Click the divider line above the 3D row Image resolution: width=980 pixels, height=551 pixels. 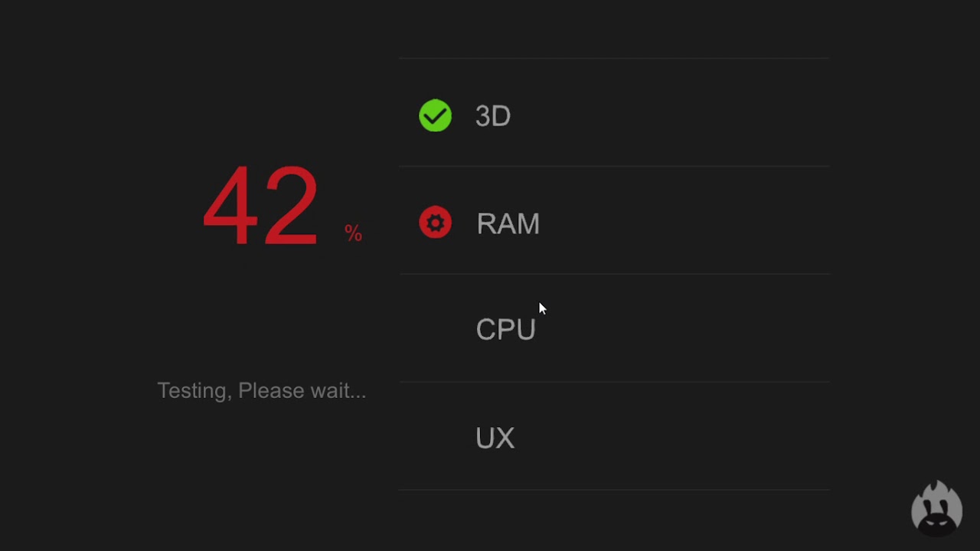(x=614, y=58)
